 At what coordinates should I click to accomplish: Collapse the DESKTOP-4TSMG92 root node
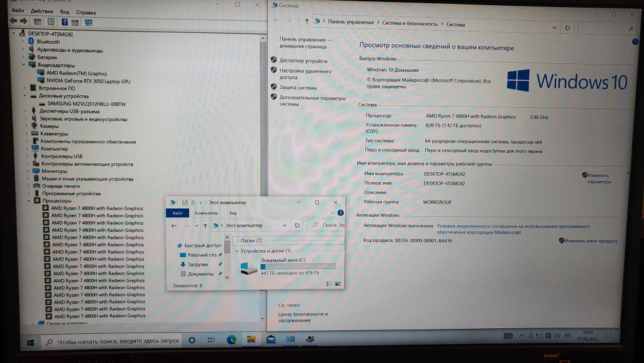coord(14,34)
